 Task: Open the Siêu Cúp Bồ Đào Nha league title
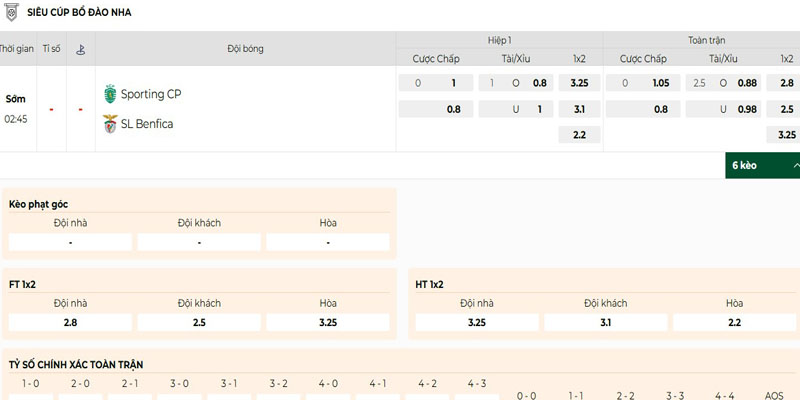click(80, 12)
